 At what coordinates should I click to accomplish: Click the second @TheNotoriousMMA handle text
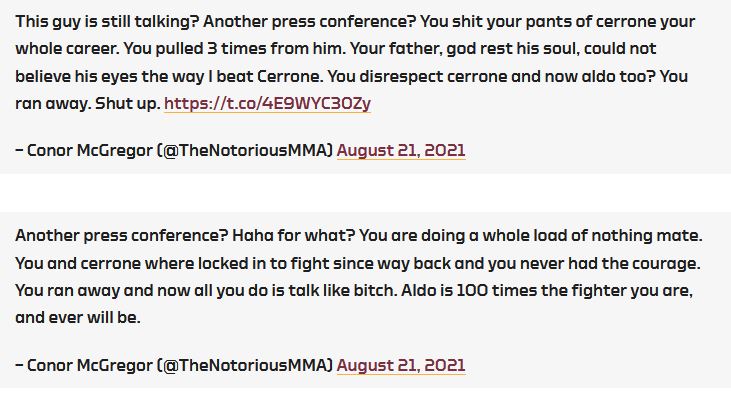coord(245,365)
